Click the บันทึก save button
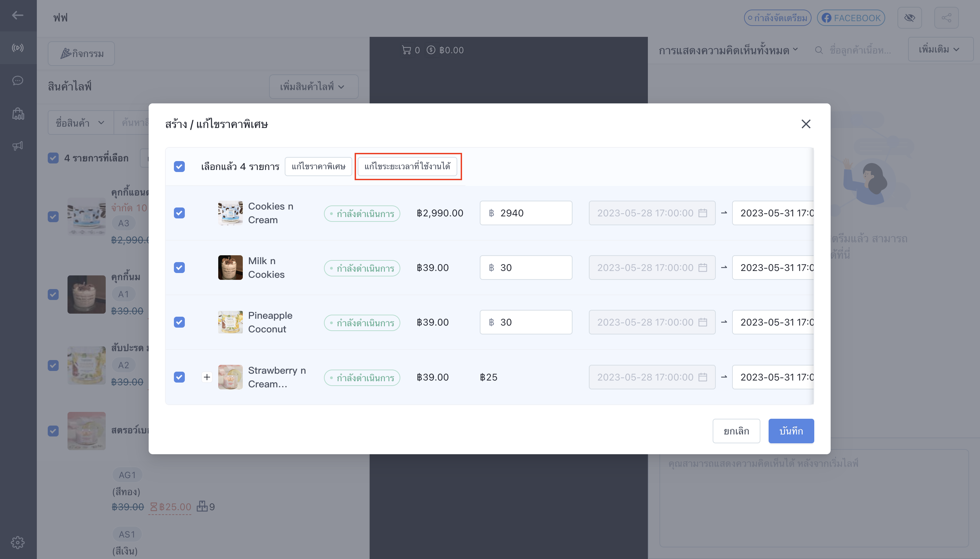 (x=791, y=431)
